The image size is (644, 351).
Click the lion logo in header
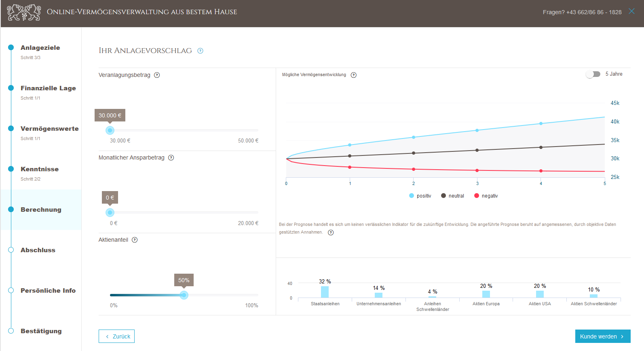pos(24,12)
